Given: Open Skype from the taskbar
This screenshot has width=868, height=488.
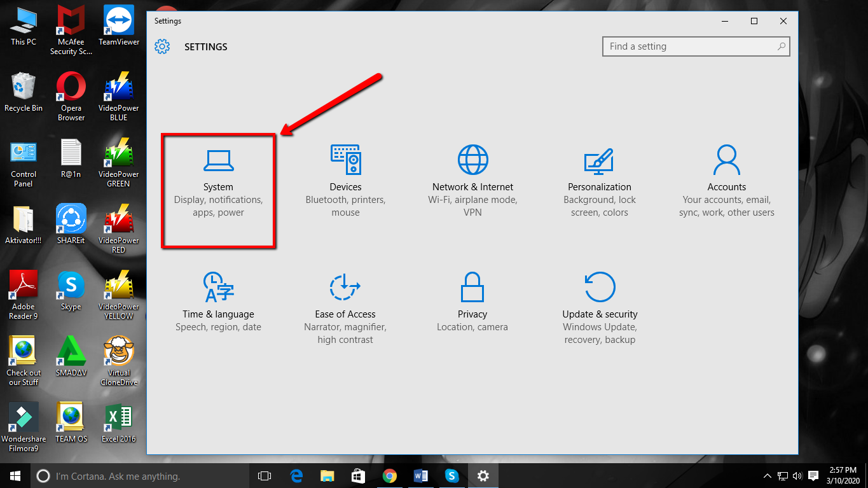Looking at the screenshot, I should click(451, 475).
